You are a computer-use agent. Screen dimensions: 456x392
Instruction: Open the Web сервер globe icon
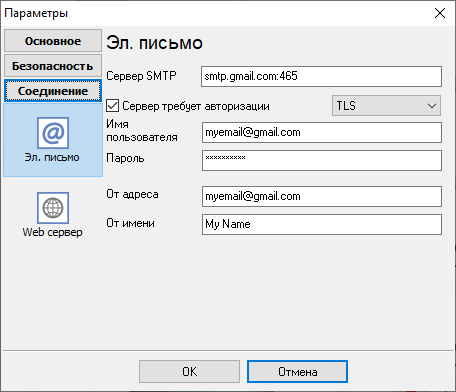tap(53, 208)
